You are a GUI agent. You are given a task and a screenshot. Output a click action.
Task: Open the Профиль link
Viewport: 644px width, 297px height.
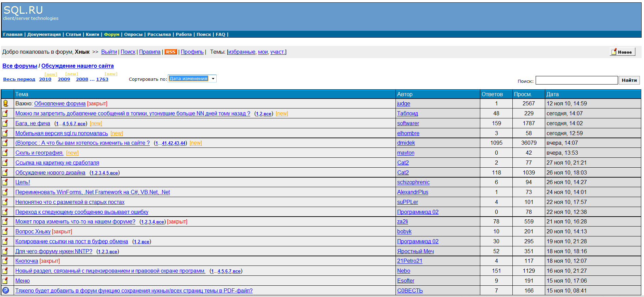click(x=192, y=52)
